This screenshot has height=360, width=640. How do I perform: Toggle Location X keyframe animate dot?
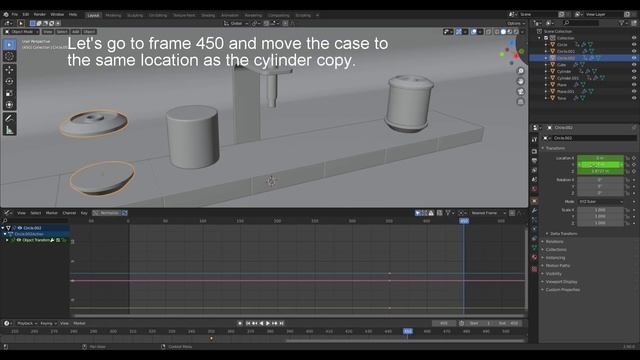[x=634, y=158]
